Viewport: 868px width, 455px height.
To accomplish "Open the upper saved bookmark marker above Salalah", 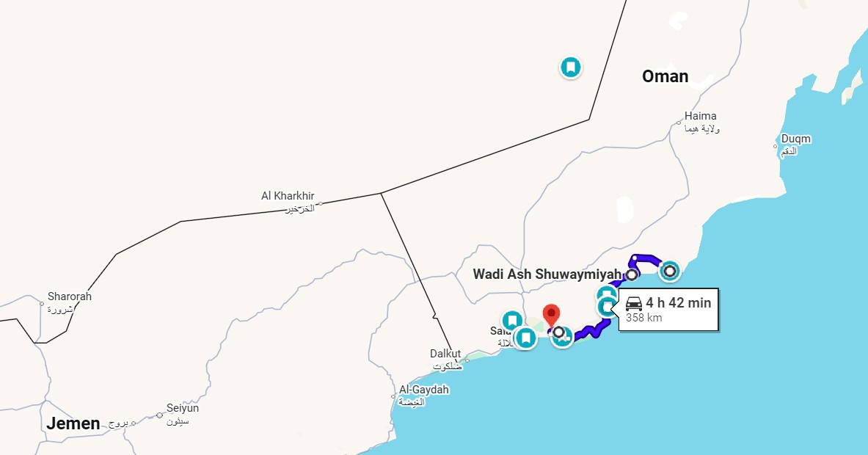I will [x=512, y=321].
